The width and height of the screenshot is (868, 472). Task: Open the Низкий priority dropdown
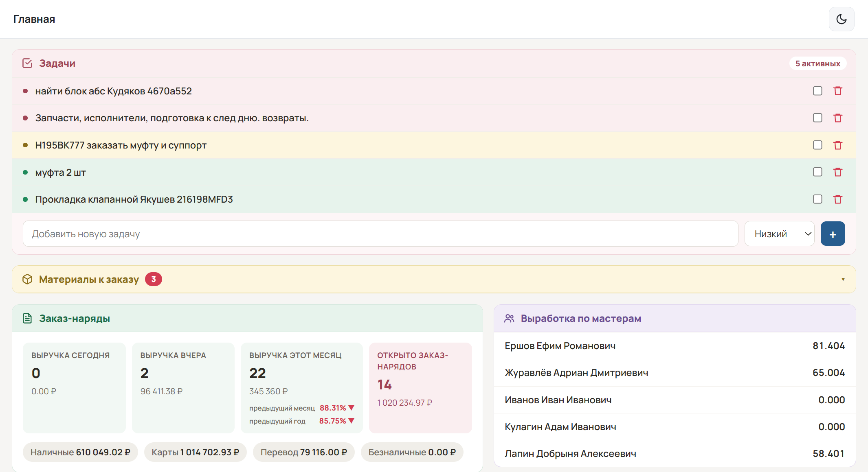coord(779,234)
